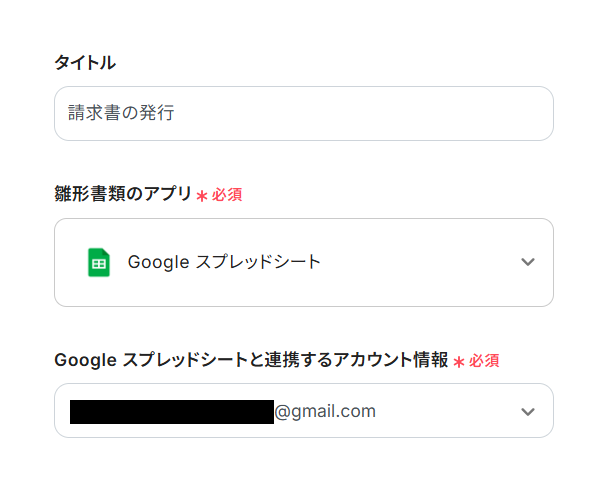Click the Google Sheets icon in the dropdown

click(x=98, y=262)
